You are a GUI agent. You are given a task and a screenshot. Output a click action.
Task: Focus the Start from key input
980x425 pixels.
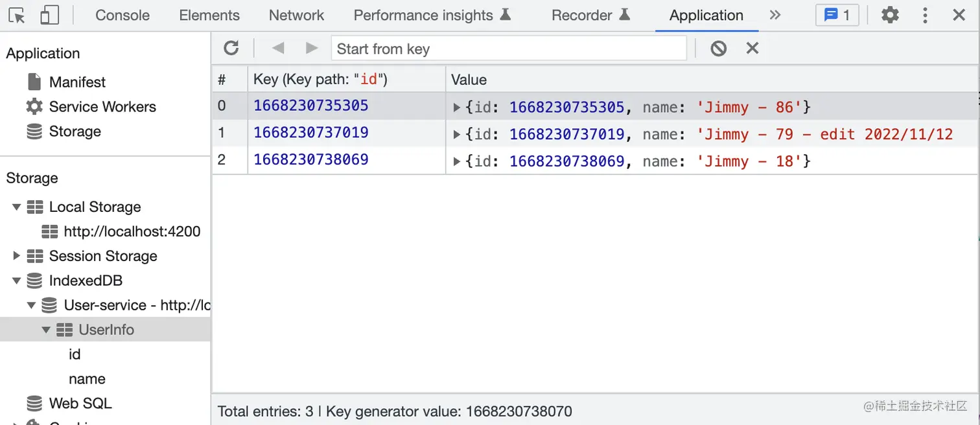point(509,49)
